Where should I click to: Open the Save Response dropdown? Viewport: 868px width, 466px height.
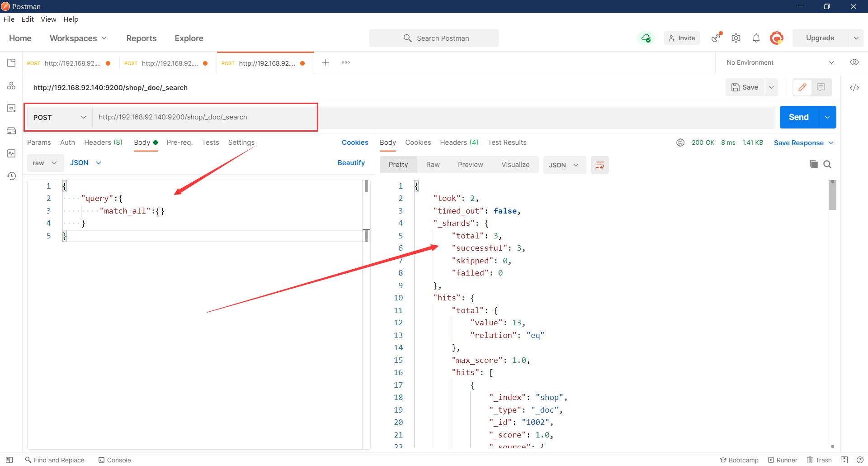point(804,143)
